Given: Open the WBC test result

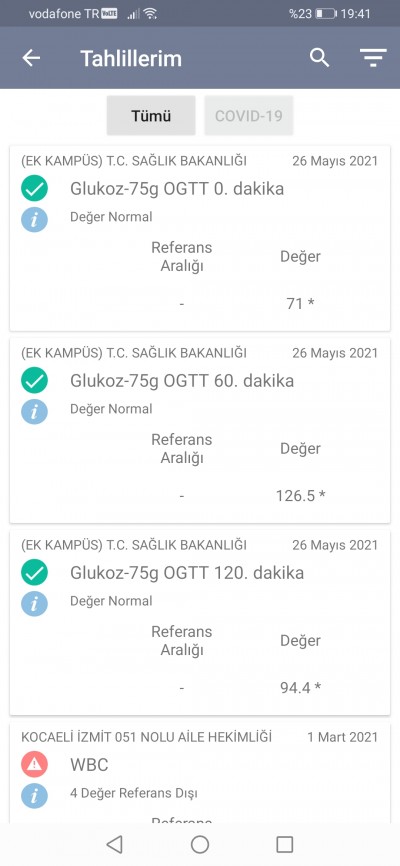Looking at the screenshot, I should pos(200,773).
